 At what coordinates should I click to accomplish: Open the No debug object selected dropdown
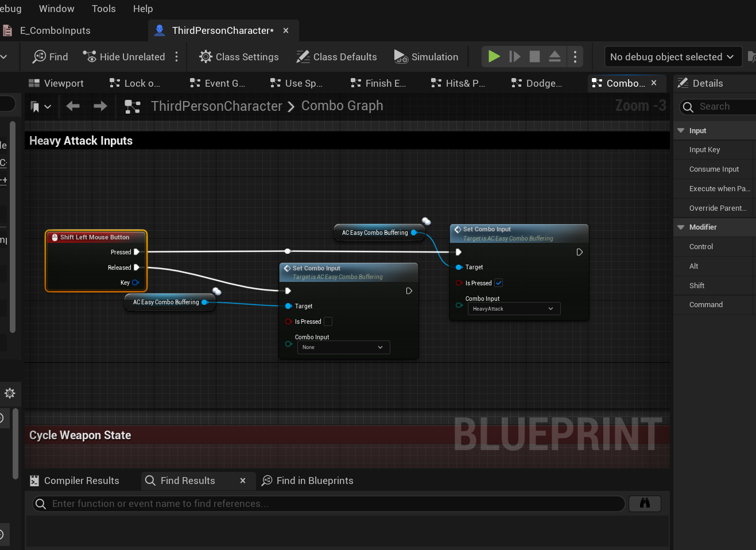(x=672, y=56)
